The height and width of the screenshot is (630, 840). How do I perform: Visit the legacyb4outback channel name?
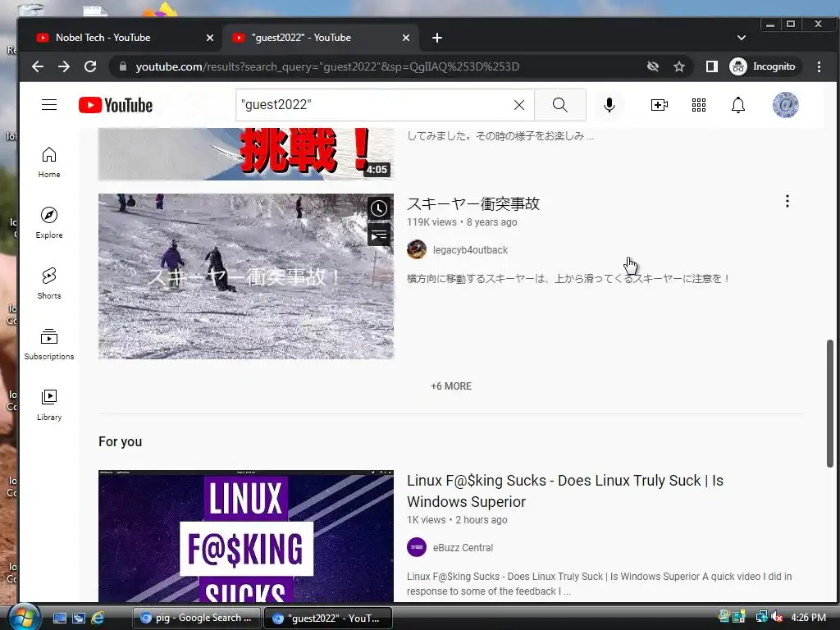470,250
